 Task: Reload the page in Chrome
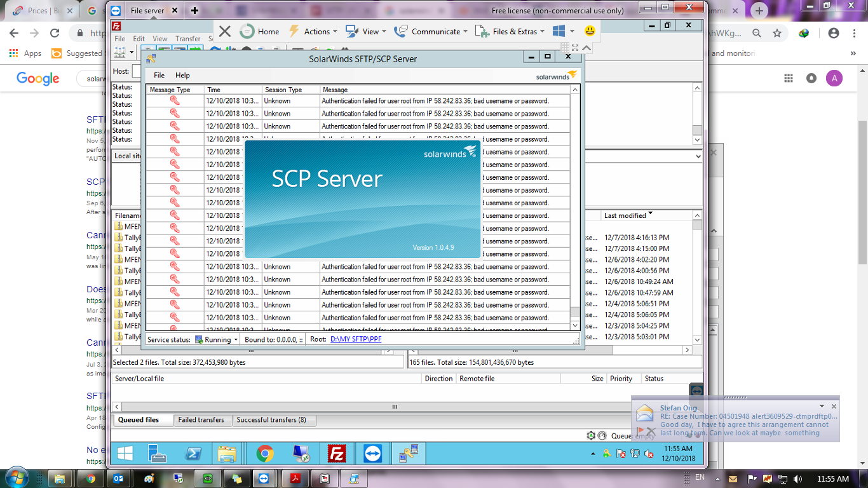[x=55, y=33]
